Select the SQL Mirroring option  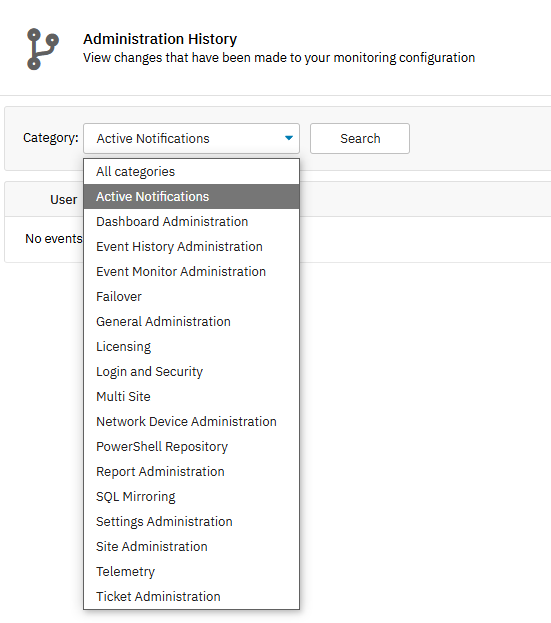pyautogui.click(x=191, y=497)
